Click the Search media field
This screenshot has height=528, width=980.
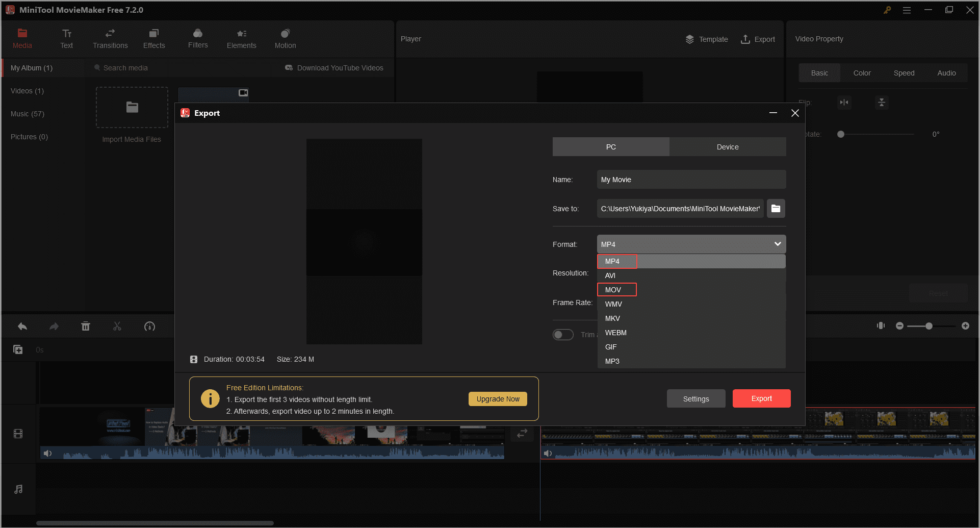coord(184,68)
